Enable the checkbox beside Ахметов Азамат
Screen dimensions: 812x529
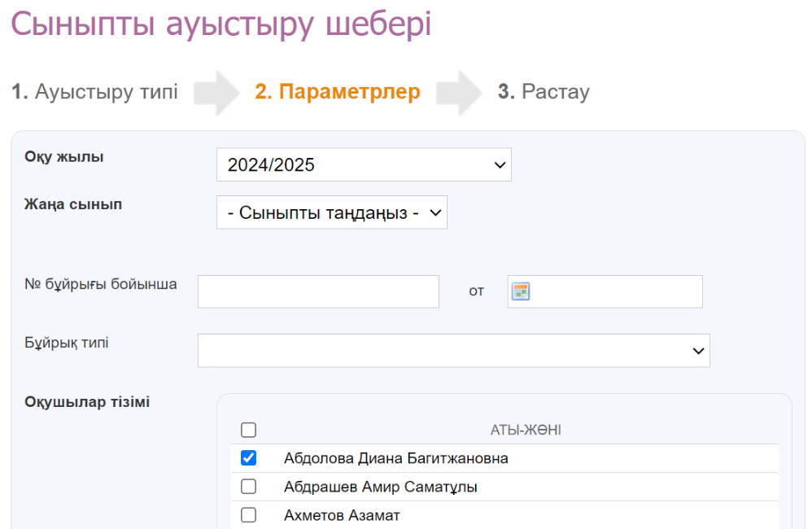[249, 515]
